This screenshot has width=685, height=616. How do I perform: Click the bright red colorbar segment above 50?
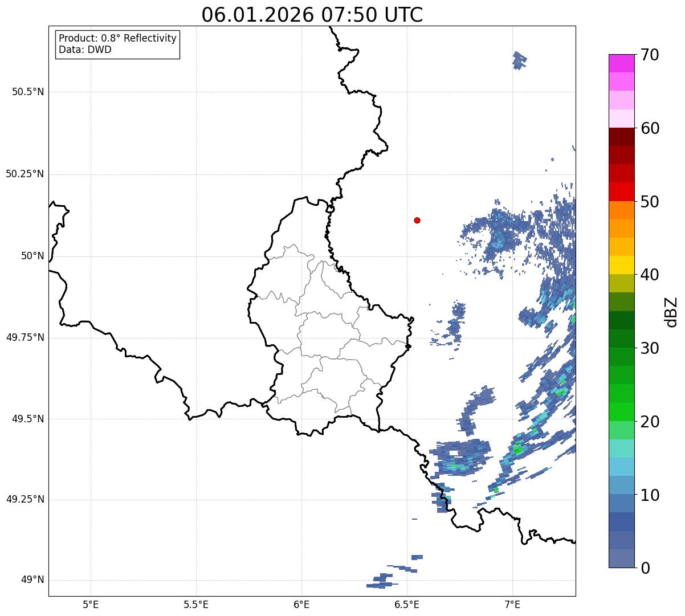(621, 192)
